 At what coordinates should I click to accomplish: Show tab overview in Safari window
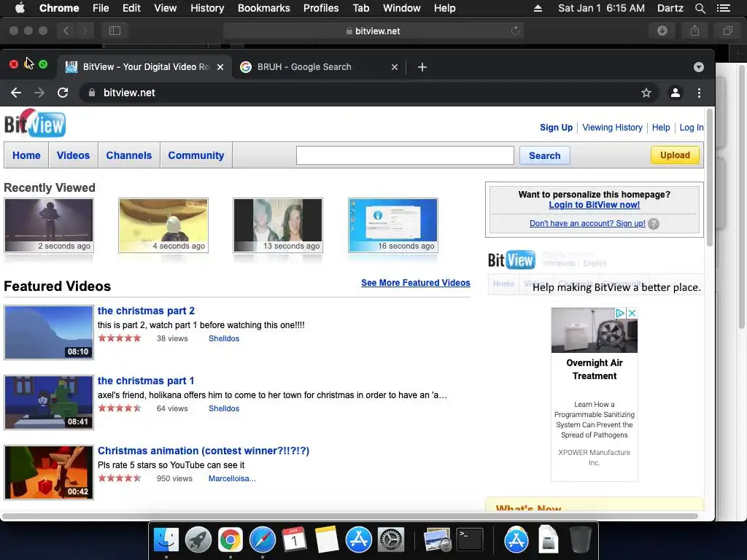click(x=727, y=31)
